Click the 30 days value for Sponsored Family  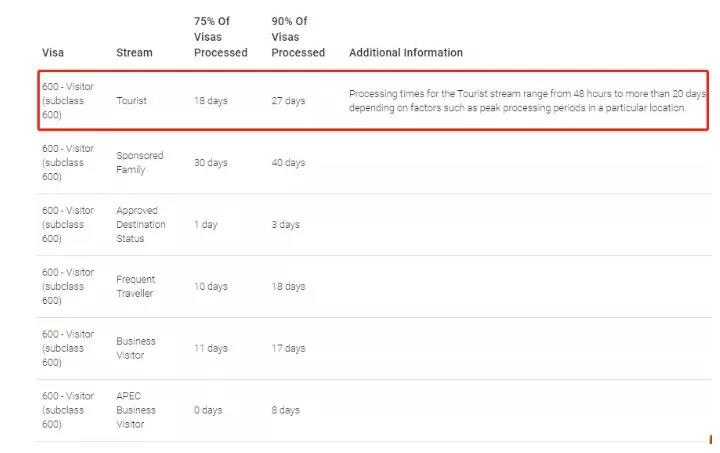tap(210, 163)
